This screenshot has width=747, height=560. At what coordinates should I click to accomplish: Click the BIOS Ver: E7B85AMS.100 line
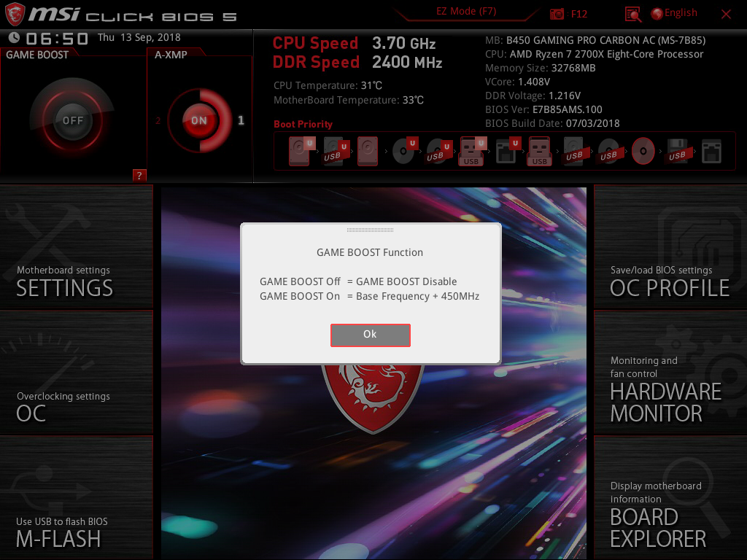pyautogui.click(x=543, y=109)
